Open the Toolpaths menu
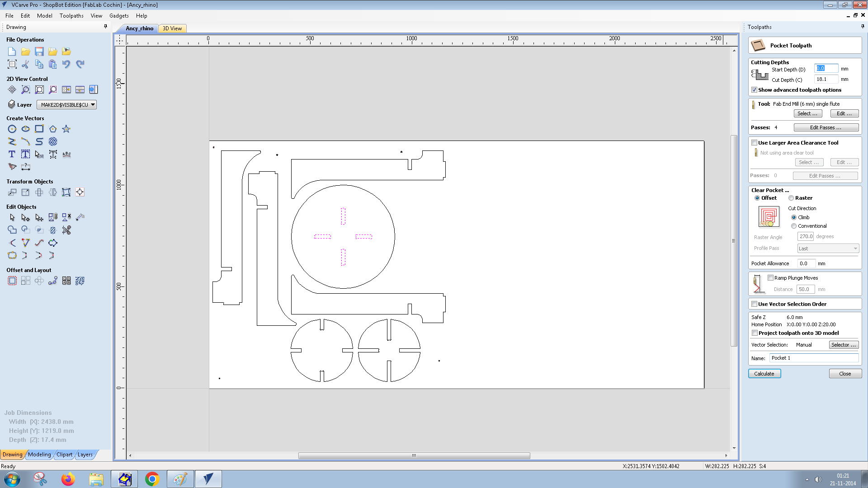Image resolution: width=868 pixels, height=488 pixels. tap(71, 16)
